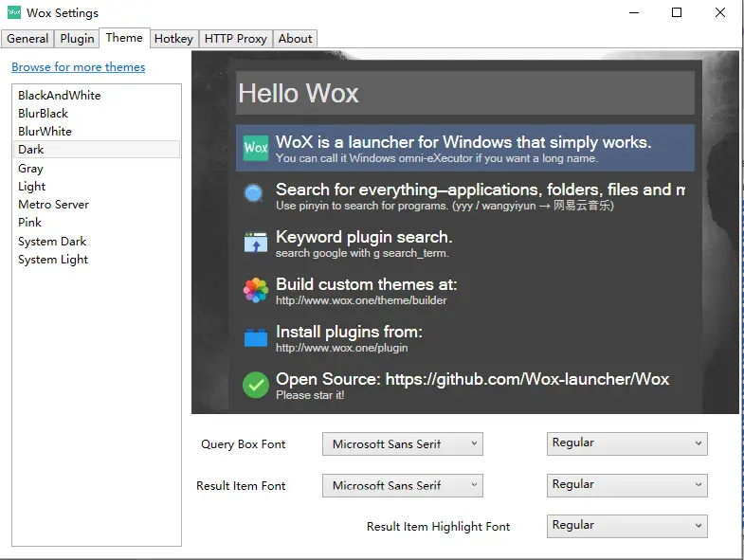Pick the BlurWhite theme
The image size is (744, 560).
click(x=97, y=132)
